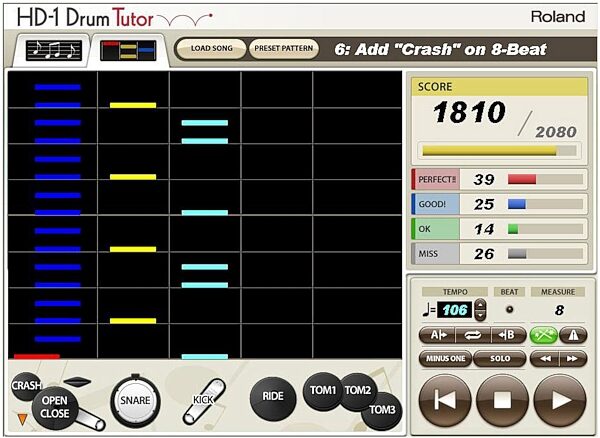
Task: Click the maximum score 2080
Action: pyautogui.click(x=556, y=132)
